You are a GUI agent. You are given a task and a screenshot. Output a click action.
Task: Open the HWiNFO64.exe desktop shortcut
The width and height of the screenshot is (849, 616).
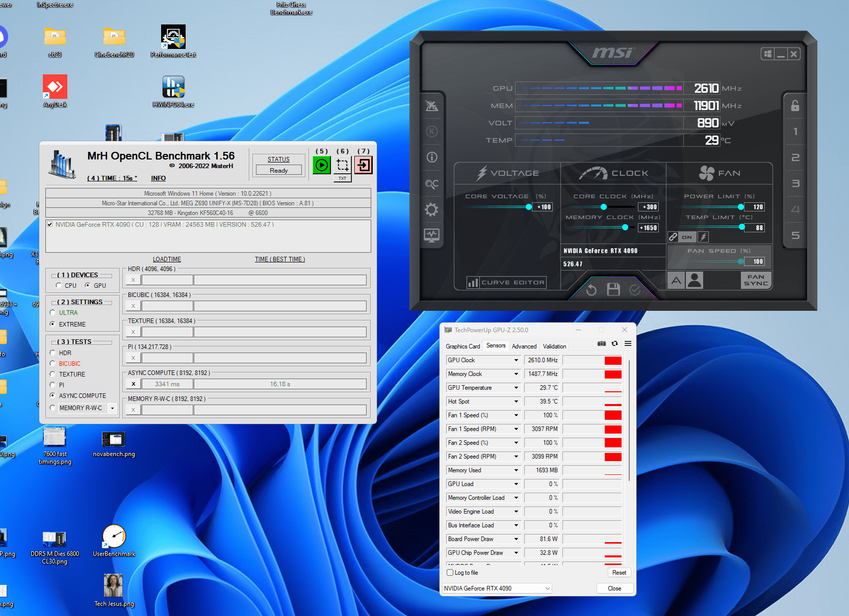(x=173, y=92)
